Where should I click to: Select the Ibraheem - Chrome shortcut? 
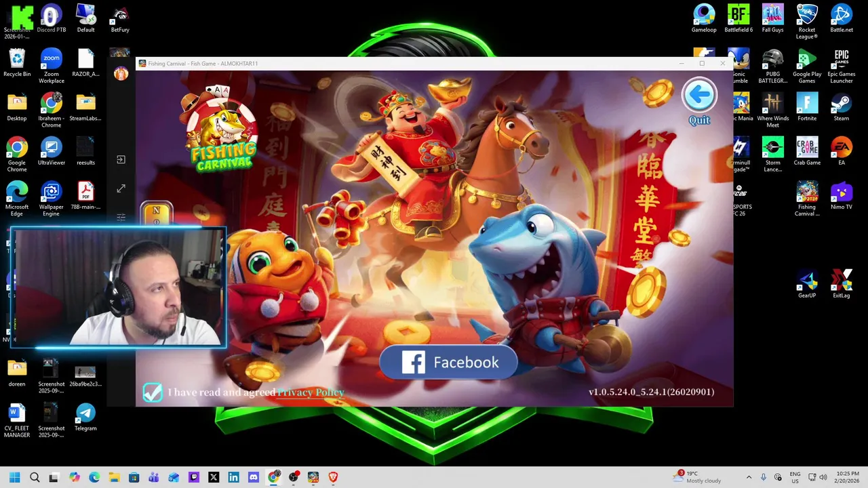[x=52, y=110]
